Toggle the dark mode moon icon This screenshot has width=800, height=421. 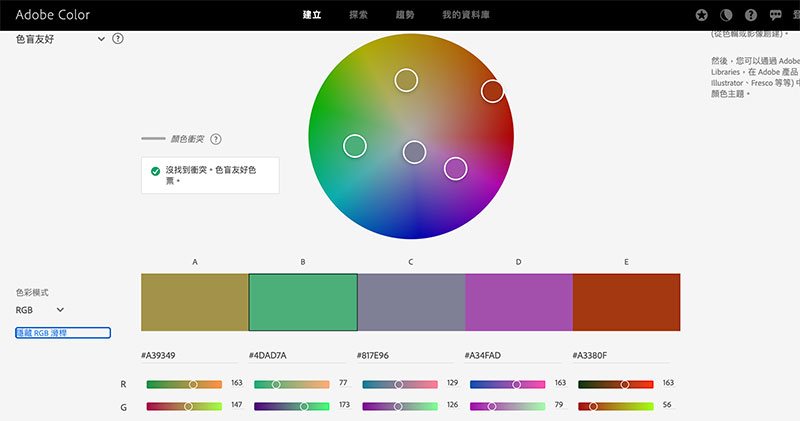(726, 15)
